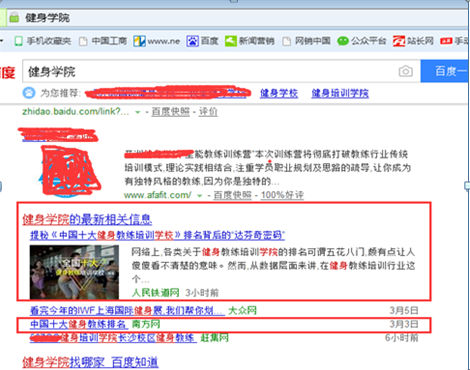Click the green lock icon in address bar
Image resolution: width=470 pixels, height=370 pixels.
point(14,17)
